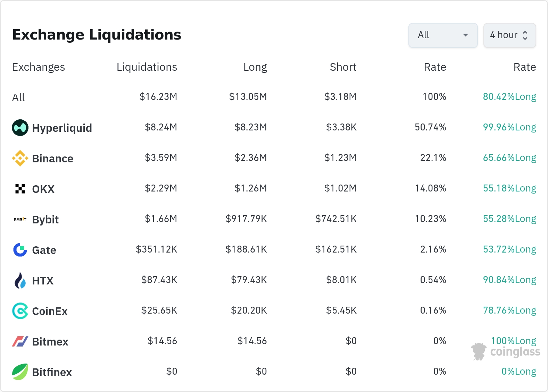Open the Binance exchange name link
548x392 pixels.
pyautogui.click(x=53, y=159)
